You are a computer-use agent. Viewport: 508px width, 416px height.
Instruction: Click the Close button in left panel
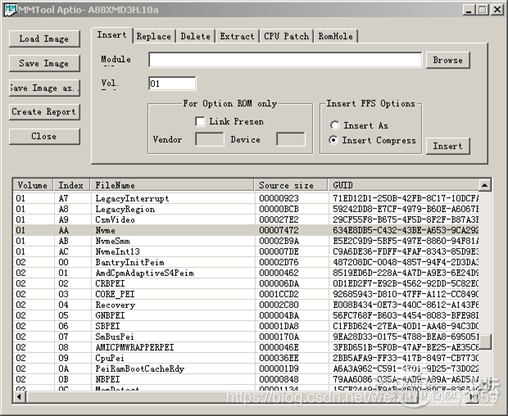[44, 136]
